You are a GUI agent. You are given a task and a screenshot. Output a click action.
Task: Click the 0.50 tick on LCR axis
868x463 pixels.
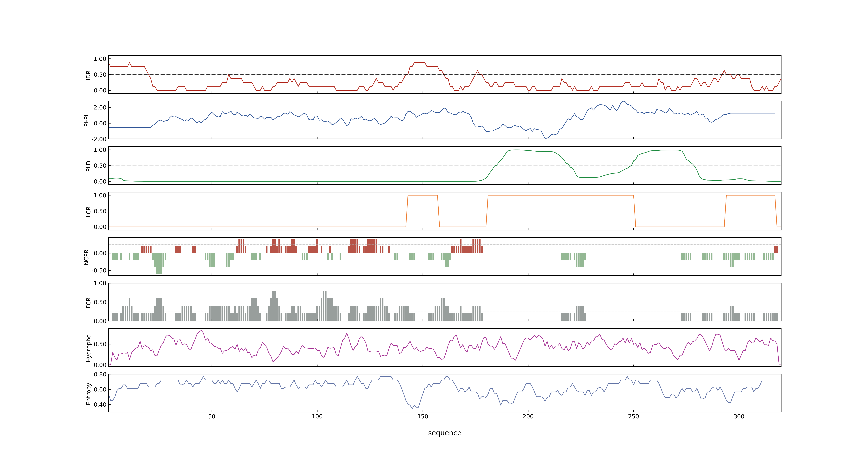pyautogui.click(x=100, y=211)
